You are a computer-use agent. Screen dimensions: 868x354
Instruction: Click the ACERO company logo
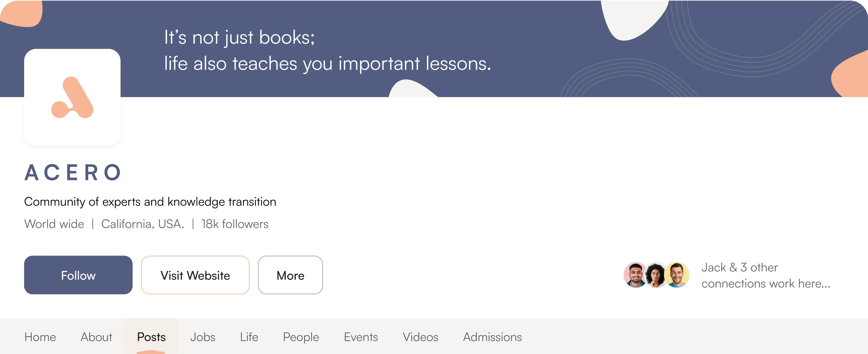[72, 97]
